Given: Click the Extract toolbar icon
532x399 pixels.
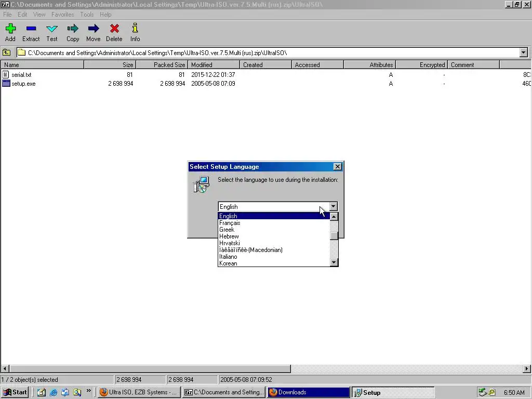Looking at the screenshot, I should pyautogui.click(x=31, y=29).
